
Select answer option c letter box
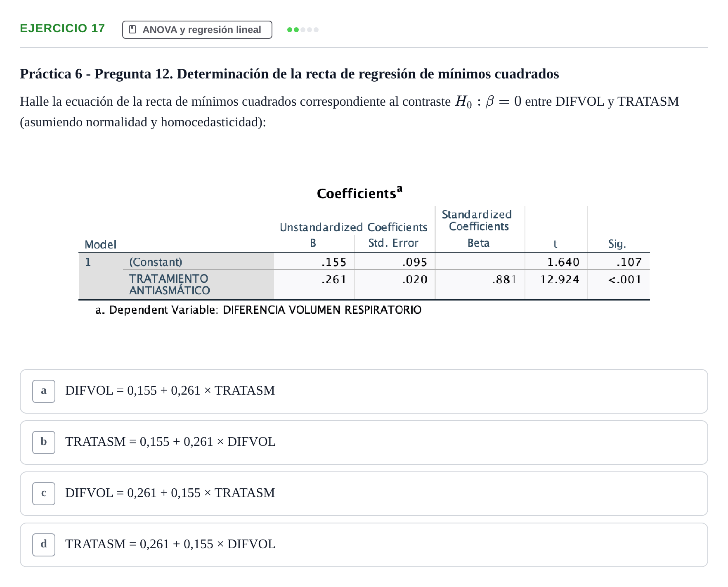[44, 494]
